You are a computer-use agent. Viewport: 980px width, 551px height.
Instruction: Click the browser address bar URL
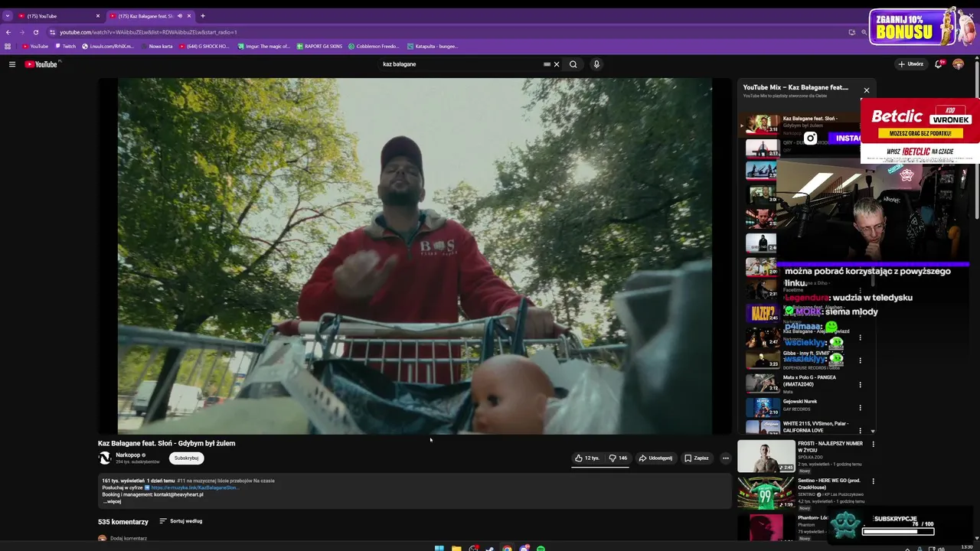(x=149, y=32)
